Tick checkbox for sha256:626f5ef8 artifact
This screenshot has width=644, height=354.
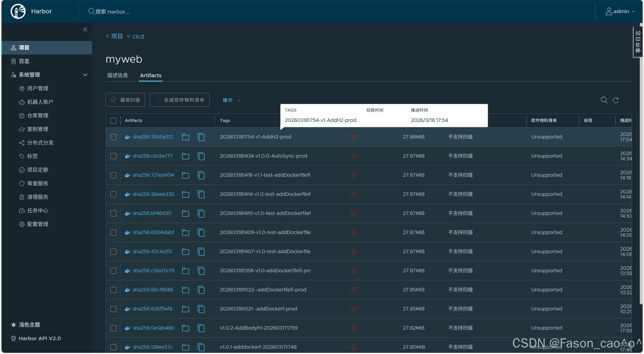[x=113, y=309]
